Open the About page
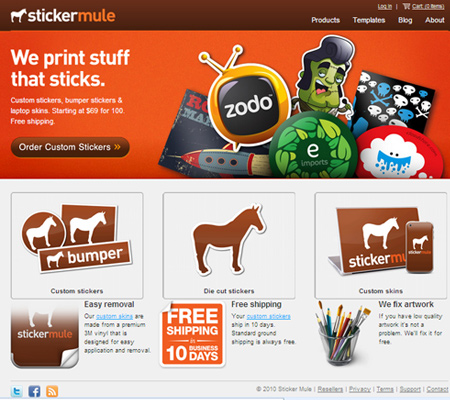Viewport: 450px width, 400px height. pyautogui.click(x=435, y=20)
